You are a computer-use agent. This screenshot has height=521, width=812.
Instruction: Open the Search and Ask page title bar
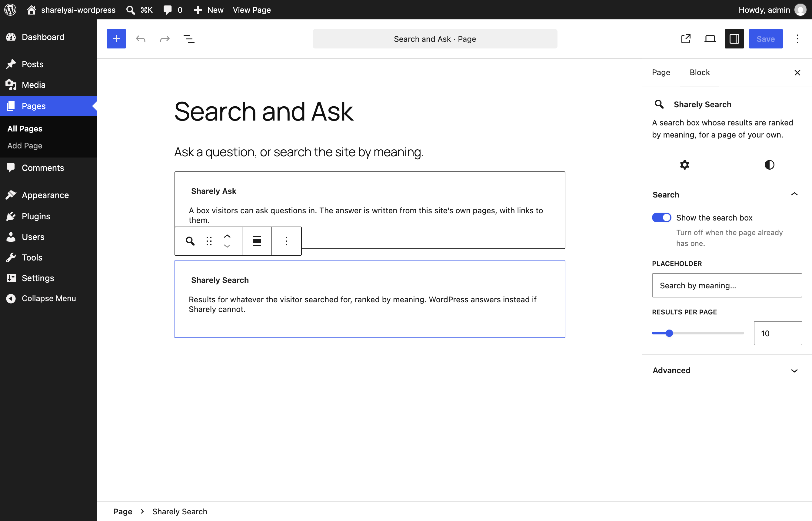click(x=435, y=38)
